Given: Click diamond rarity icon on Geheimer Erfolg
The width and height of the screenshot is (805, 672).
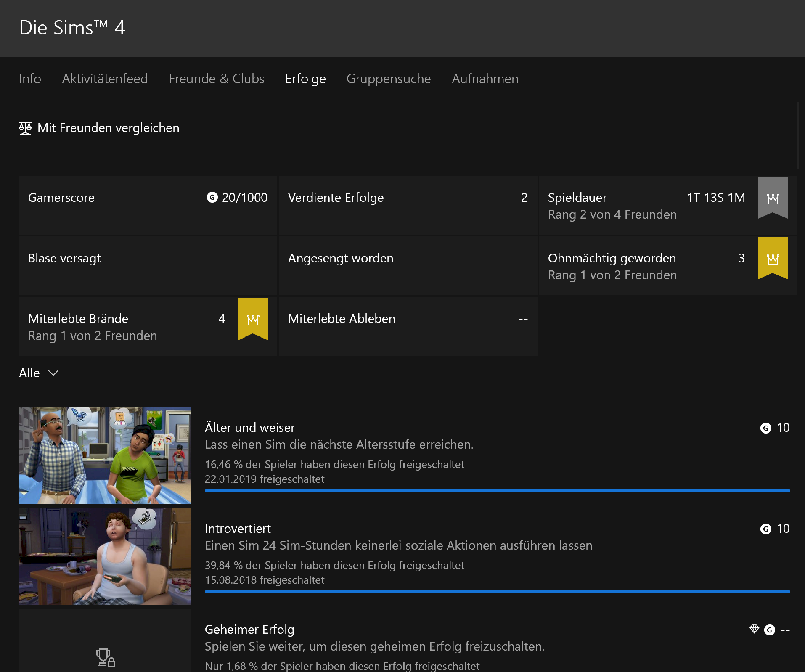Looking at the screenshot, I should 754,629.
